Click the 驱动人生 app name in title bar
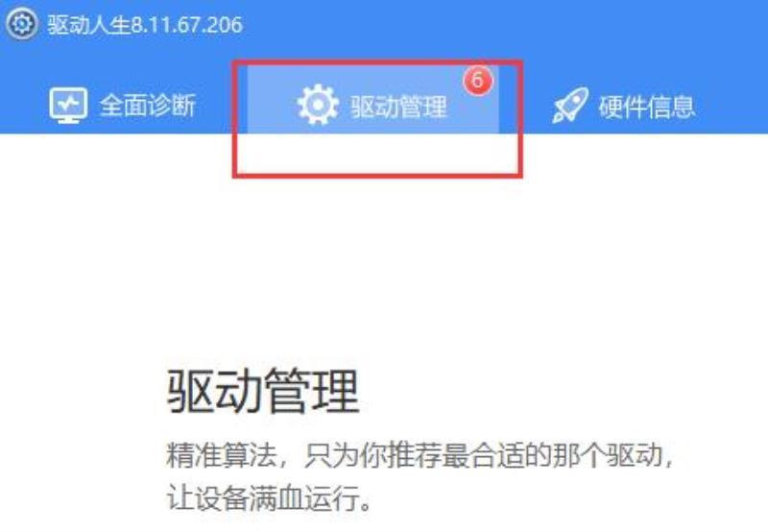The width and height of the screenshot is (768, 532). pos(88,25)
